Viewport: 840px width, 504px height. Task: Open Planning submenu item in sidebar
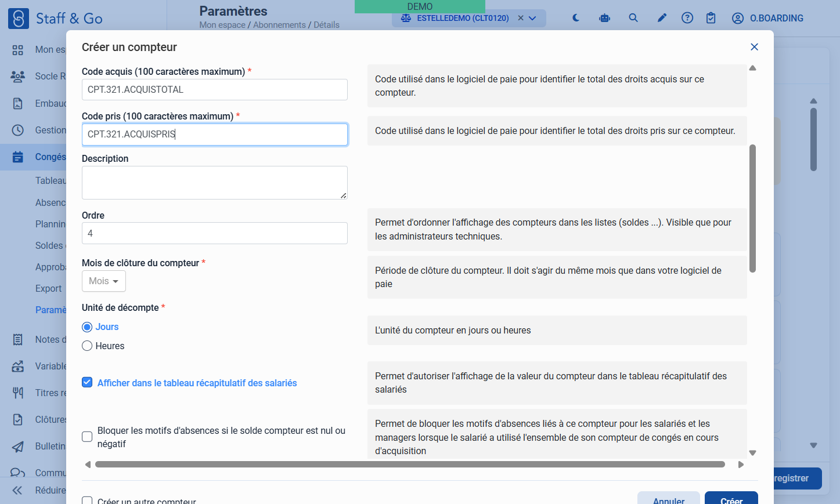51,224
